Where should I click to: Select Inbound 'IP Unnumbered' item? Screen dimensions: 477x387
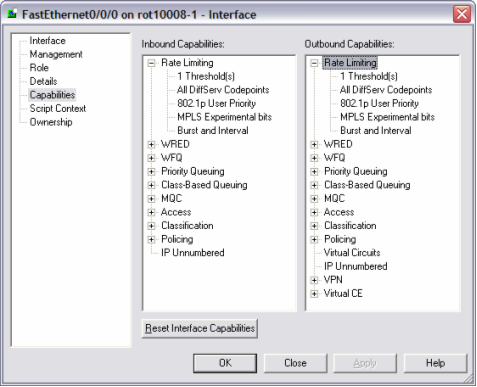point(193,253)
